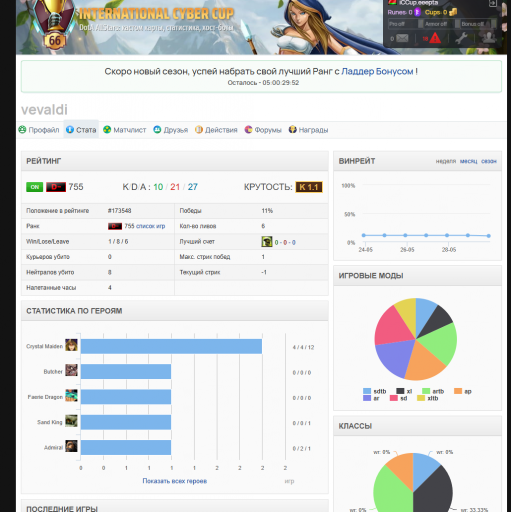Toggle sd legend entry in game modes
Viewport: 511px width, 512px height.
tap(399, 398)
